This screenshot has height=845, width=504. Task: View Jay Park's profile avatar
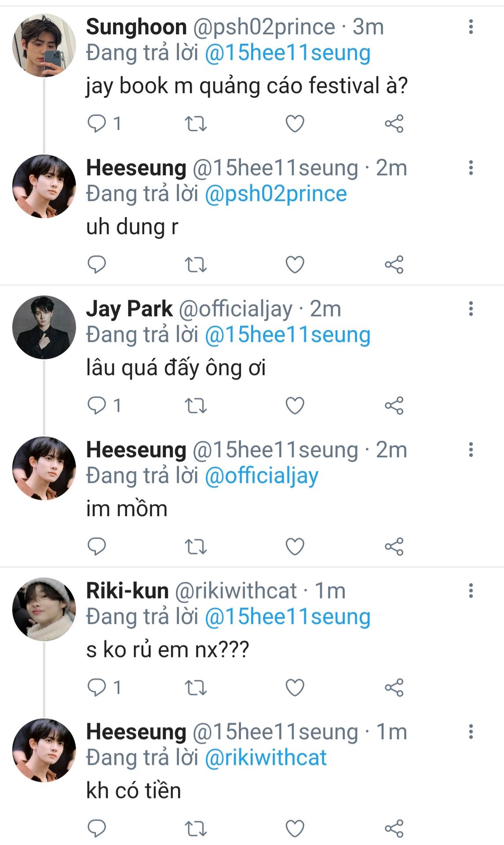point(44,327)
